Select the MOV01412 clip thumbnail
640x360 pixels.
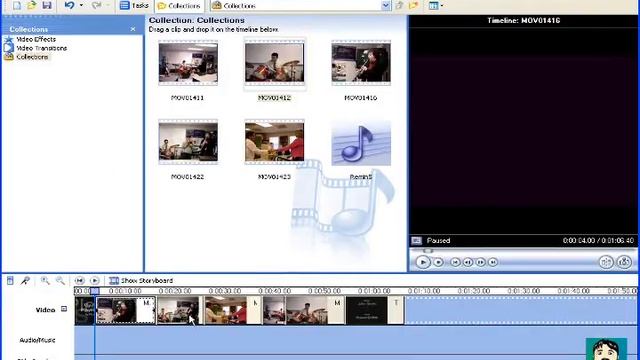[275, 63]
